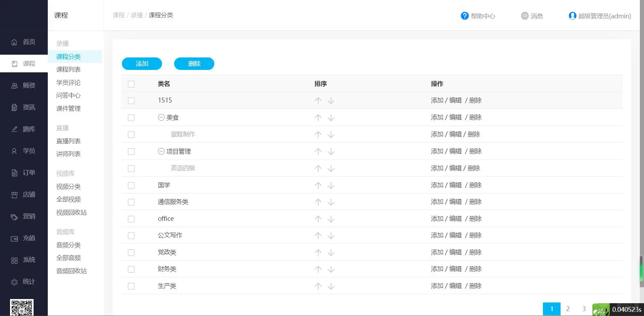Collapse the 美食 category tree

click(x=161, y=117)
